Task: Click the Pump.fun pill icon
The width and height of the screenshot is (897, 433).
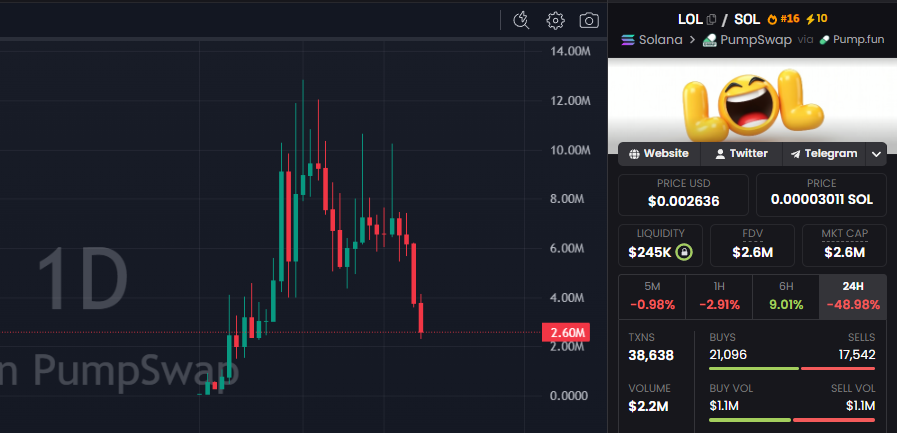Action: 824,40
